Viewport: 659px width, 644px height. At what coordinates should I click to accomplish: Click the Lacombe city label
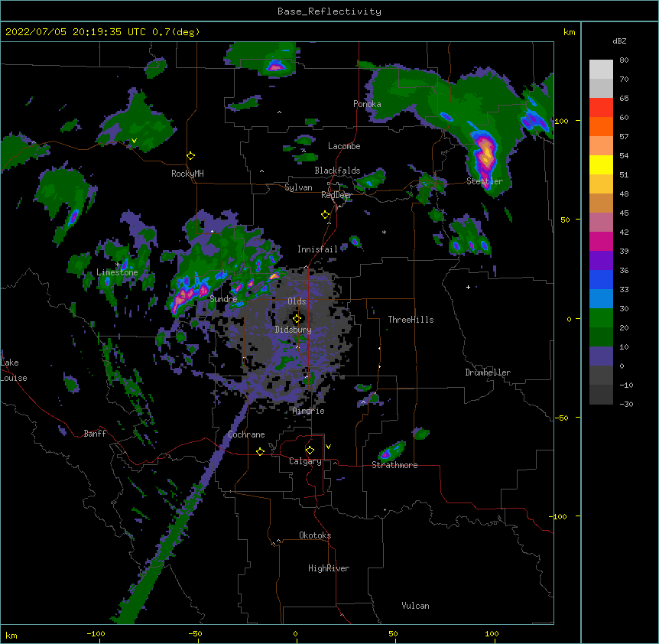[344, 146]
